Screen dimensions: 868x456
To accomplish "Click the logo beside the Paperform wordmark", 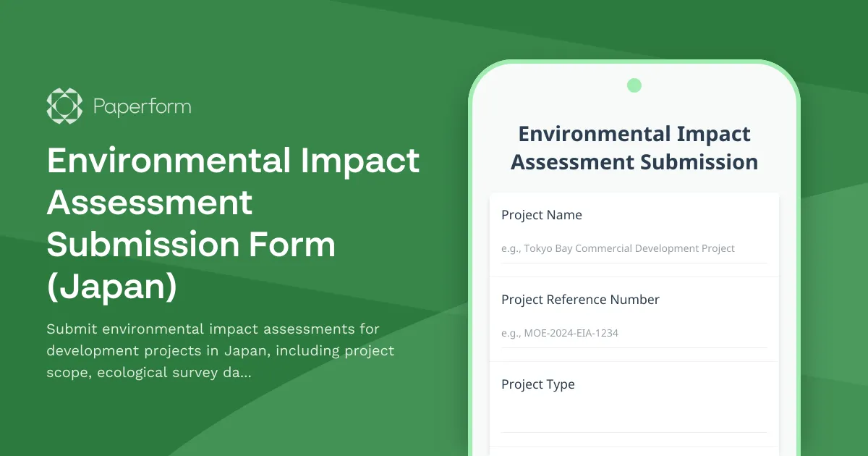I will coord(64,106).
